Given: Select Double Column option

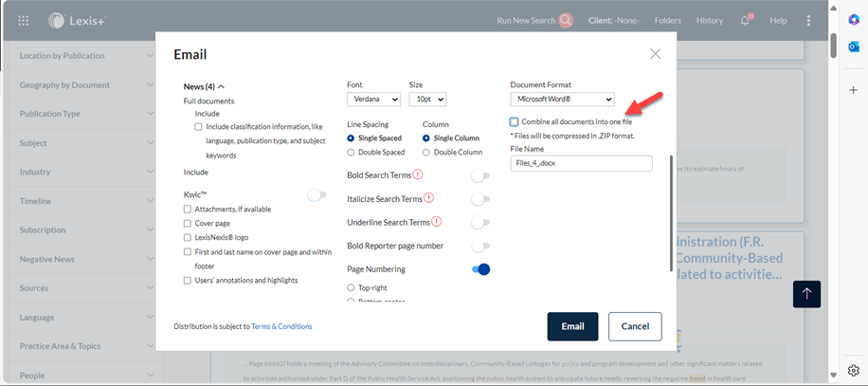Looking at the screenshot, I should (x=426, y=152).
